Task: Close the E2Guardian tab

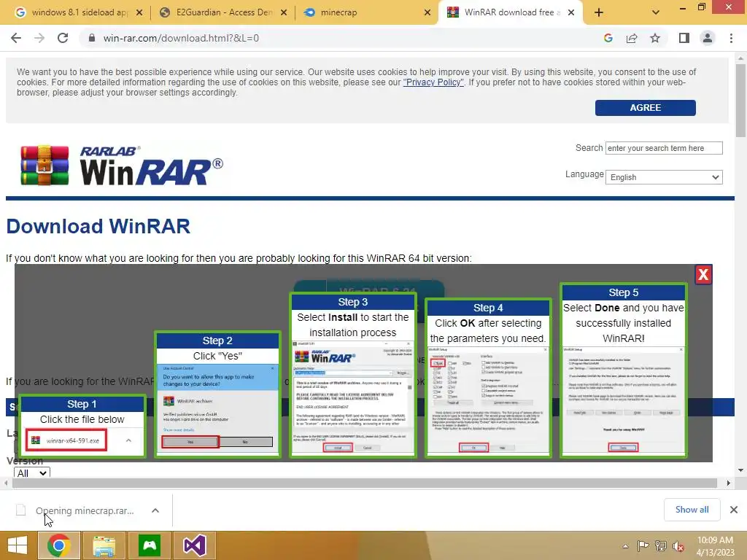Action: 284,12
